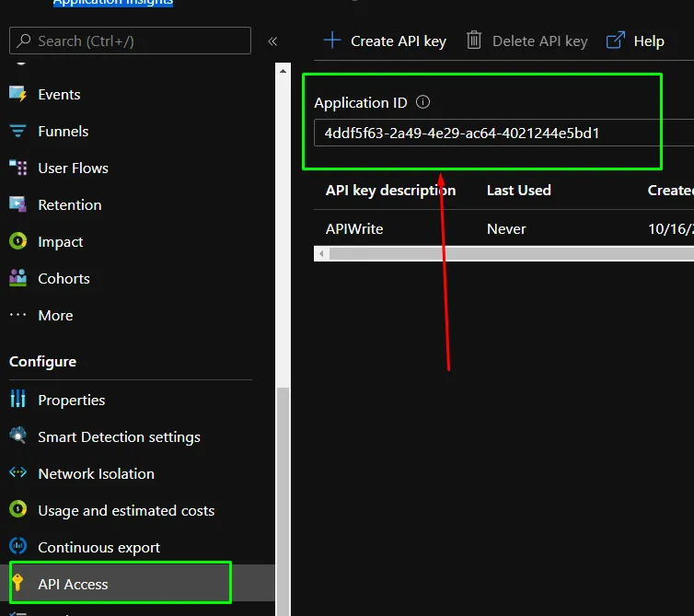Click the Cohorts people icon
The image size is (694, 616).
click(x=18, y=278)
